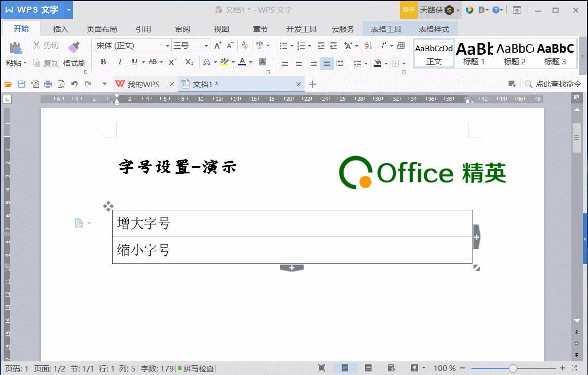Open the font size dropdown
The image size is (588, 375).
click(x=206, y=45)
